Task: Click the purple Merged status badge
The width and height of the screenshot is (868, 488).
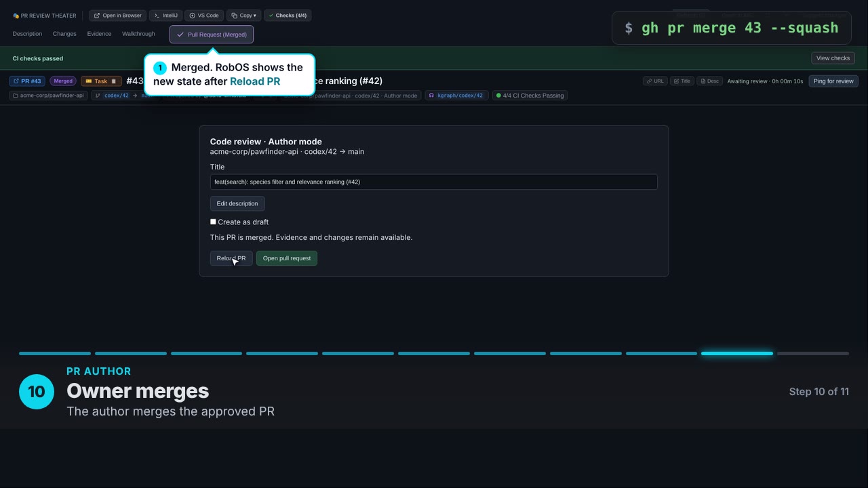Action: tap(63, 81)
